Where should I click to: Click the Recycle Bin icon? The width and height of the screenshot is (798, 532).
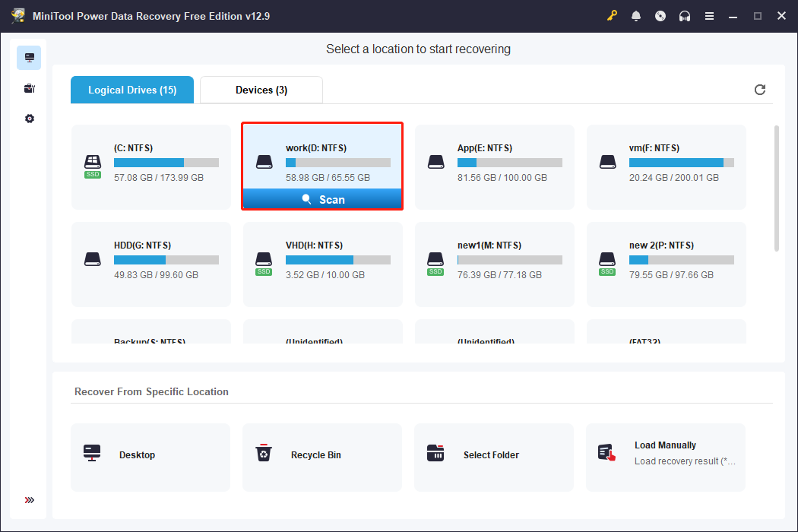click(264, 453)
